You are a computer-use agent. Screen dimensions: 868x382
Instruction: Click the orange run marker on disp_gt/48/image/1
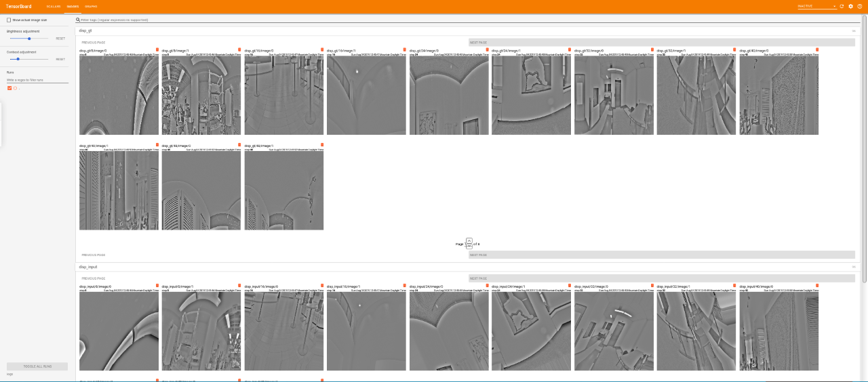[x=322, y=145]
